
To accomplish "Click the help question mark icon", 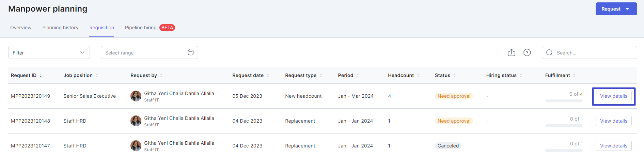I will 527,52.
